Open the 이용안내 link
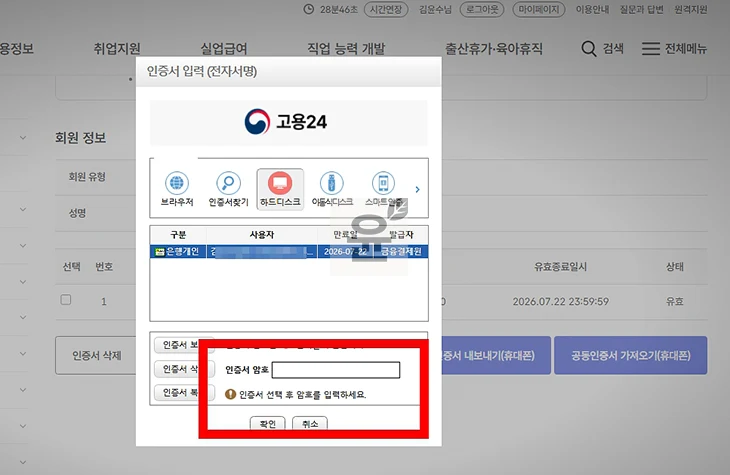This screenshot has width=730, height=475. tap(592, 9)
